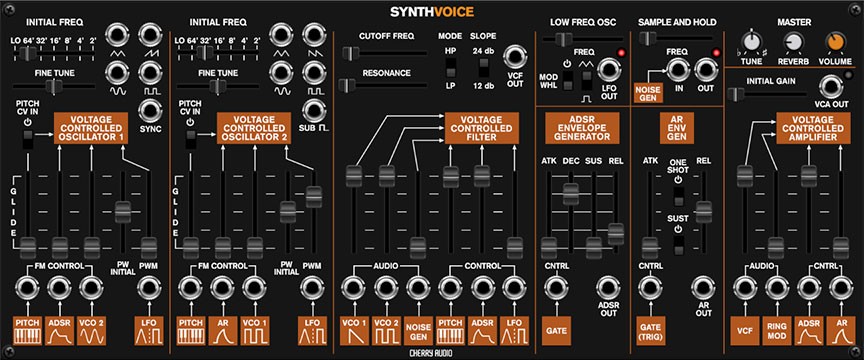Toggle VCO 2 PITCH CV IN switch
This screenshot has width=864, height=360.
point(191,140)
